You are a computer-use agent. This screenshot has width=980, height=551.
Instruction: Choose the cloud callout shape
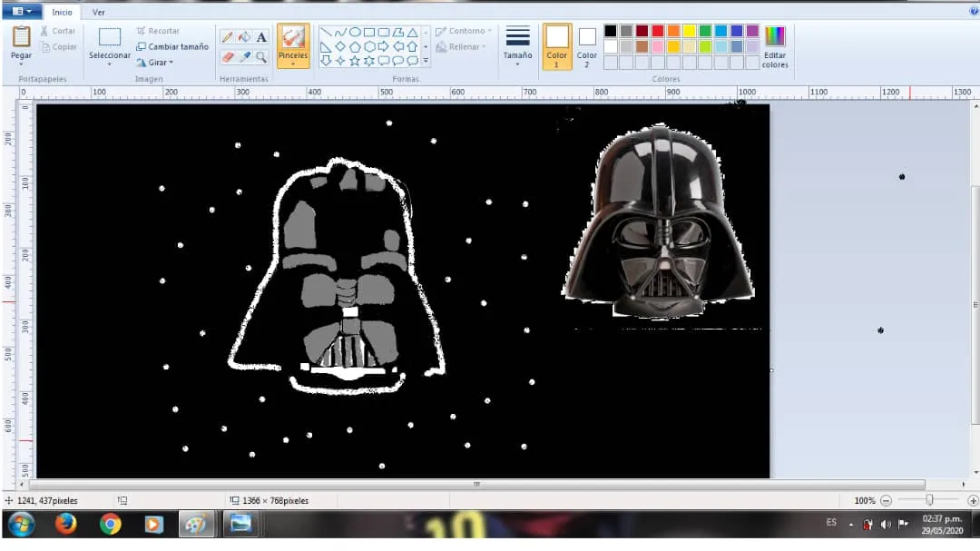click(x=412, y=61)
